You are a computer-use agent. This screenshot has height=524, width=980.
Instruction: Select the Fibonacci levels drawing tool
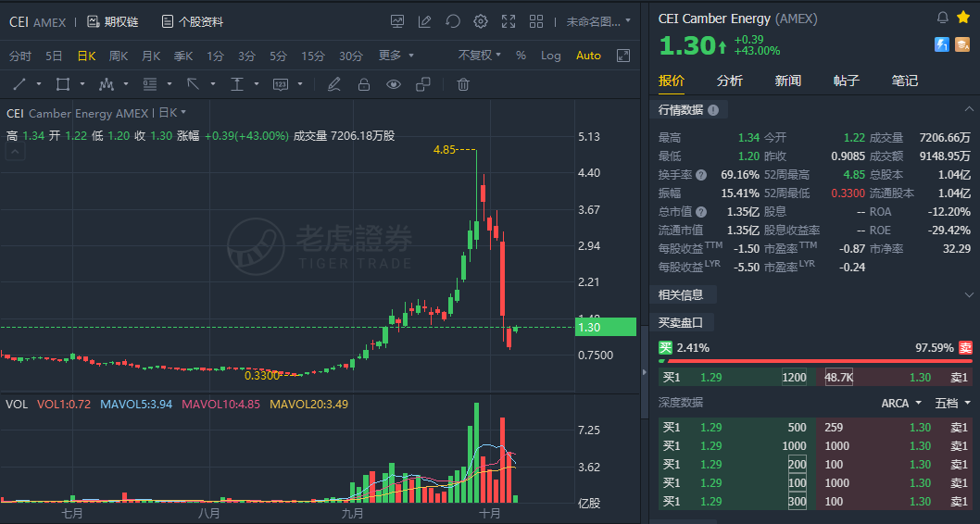[x=150, y=84]
